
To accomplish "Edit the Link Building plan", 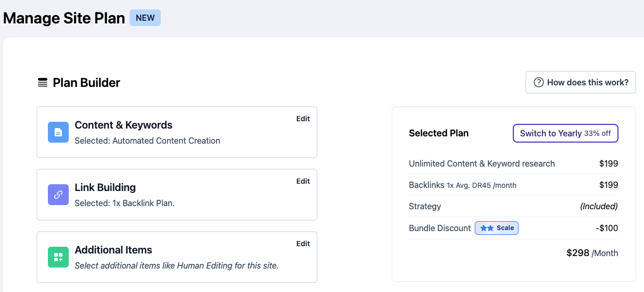I will [303, 181].
